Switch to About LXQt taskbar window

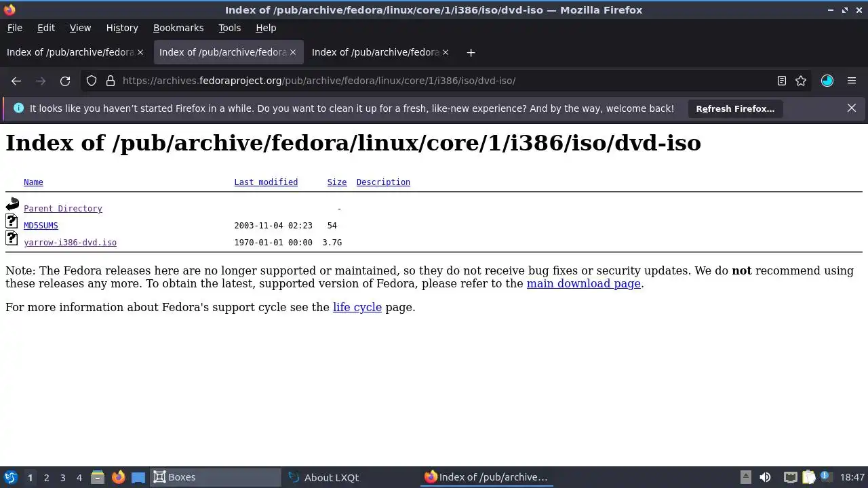pos(351,477)
